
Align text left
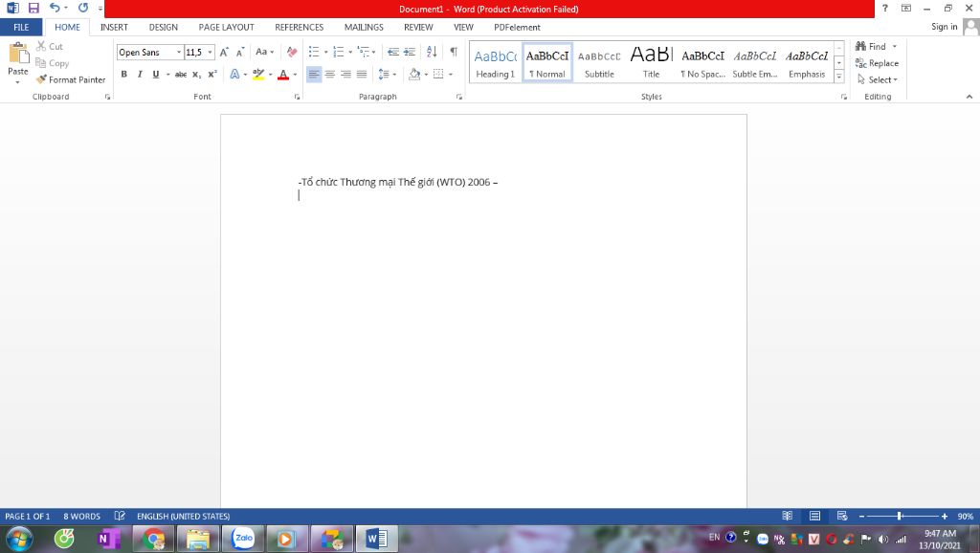click(314, 74)
